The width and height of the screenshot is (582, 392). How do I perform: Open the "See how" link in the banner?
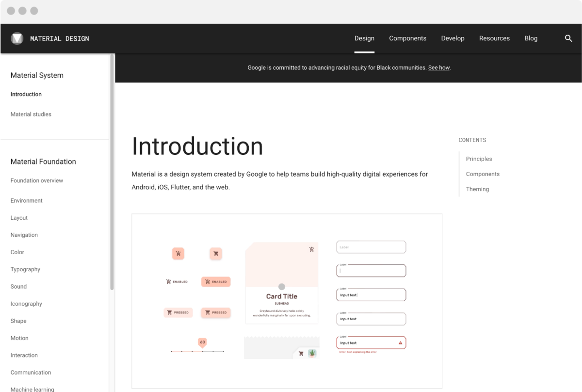tap(438, 67)
